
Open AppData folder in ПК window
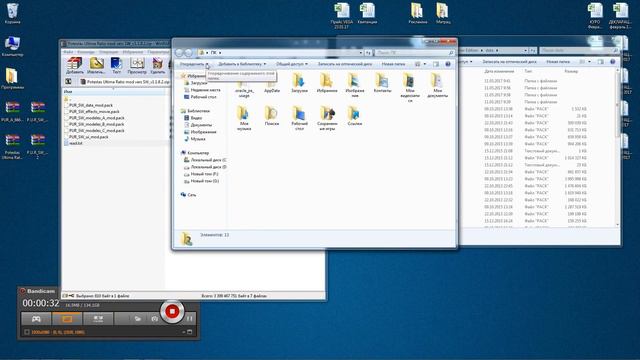point(271,86)
